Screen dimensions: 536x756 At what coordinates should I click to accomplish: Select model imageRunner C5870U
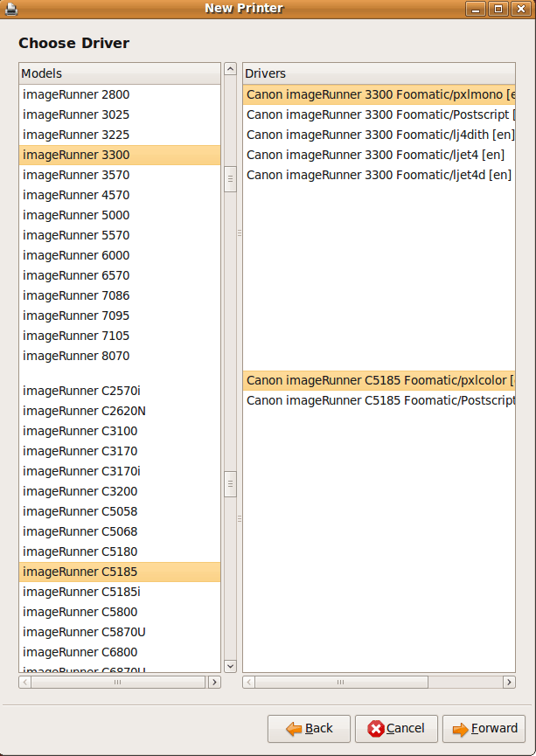(x=120, y=632)
